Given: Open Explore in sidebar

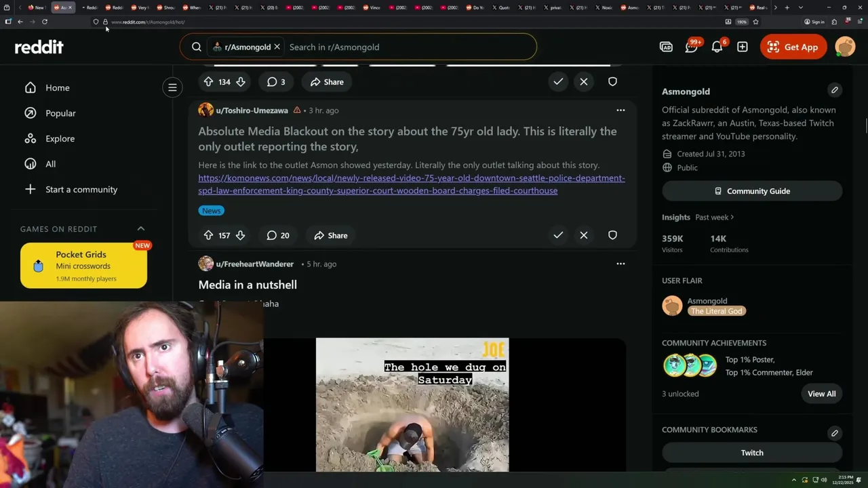Looking at the screenshot, I should 60,138.
